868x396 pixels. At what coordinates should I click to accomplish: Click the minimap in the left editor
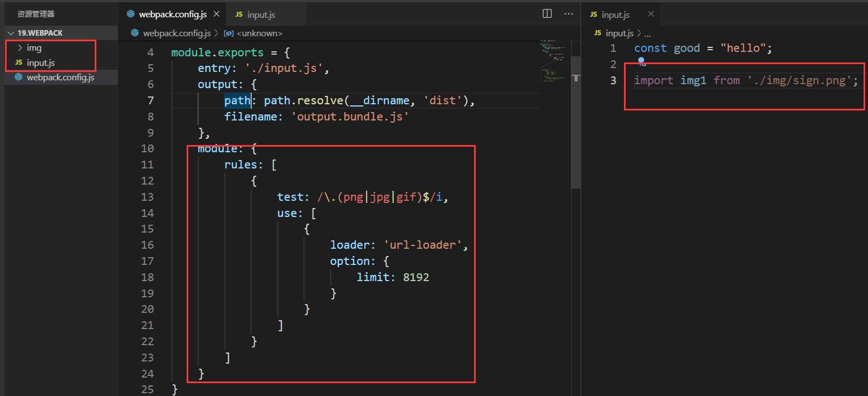point(553,61)
